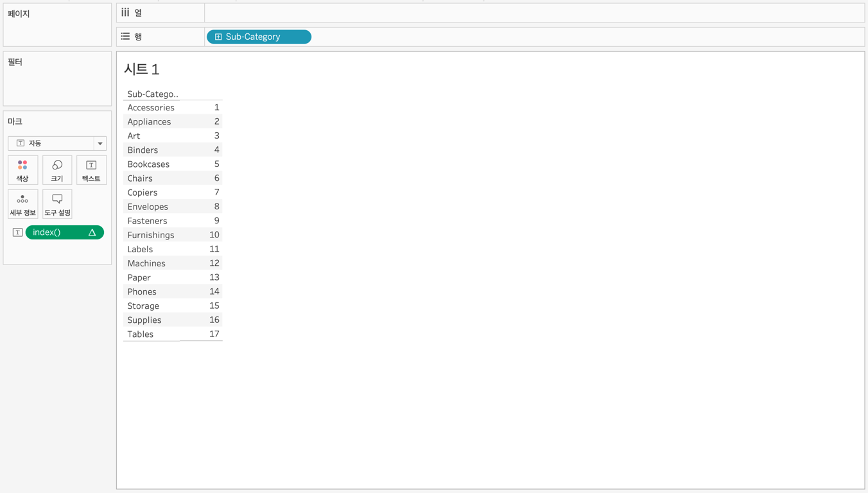Open the Tooltip (도구 설명) marks card
Image resolution: width=868 pixels, height=493 pixels.
[57, 204]
